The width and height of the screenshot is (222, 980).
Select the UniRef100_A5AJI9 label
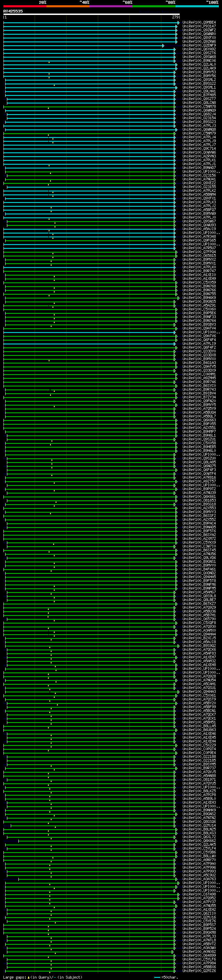pyautogui.click(x=199, y=229)
